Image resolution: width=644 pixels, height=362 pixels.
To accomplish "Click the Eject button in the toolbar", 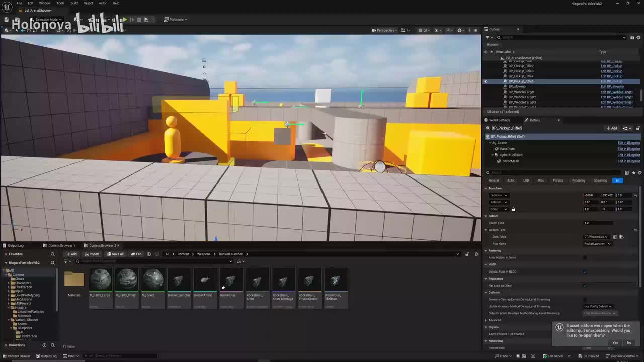I will 146,20.
